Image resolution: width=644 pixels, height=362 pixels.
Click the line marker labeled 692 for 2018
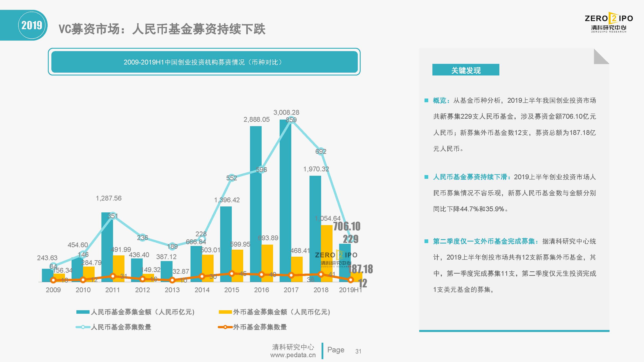[321, 151]
